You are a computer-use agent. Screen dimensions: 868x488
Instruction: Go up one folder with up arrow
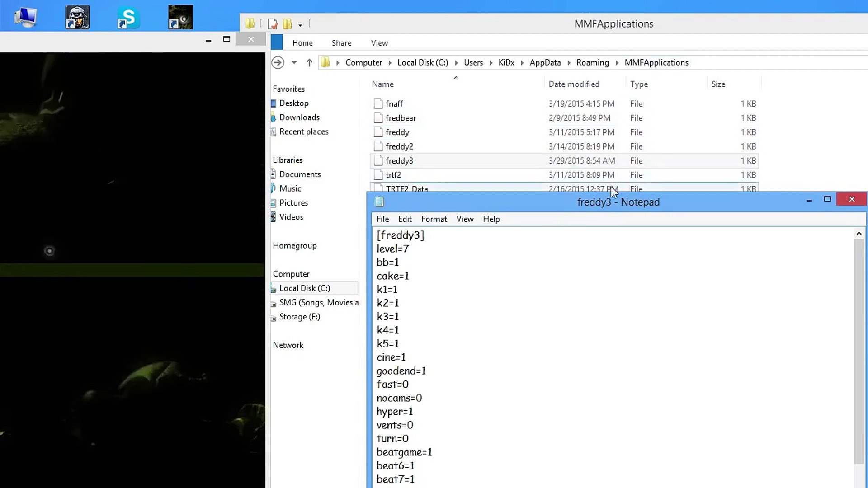(x=309, y=63)
